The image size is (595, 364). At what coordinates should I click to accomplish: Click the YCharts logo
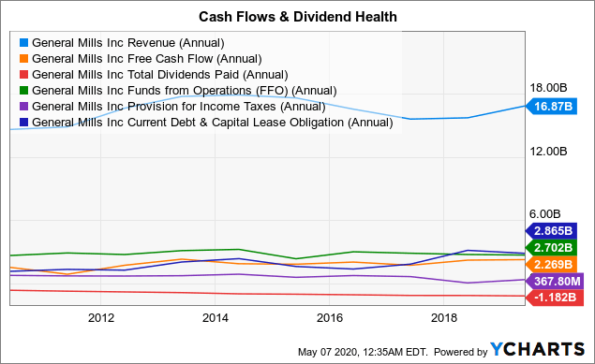coord(538,349)
